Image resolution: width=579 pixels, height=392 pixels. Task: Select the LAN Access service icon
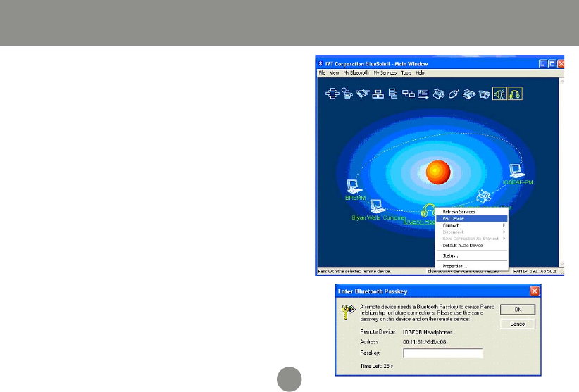pyautogui.click(x=378, y=94)
